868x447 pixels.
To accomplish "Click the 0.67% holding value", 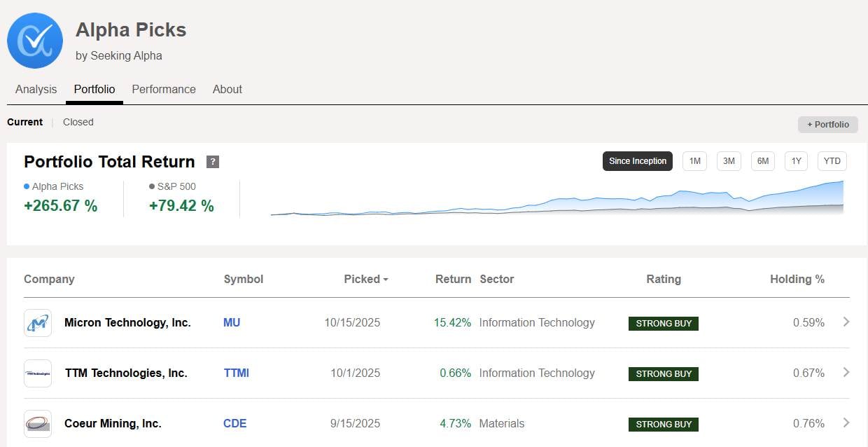I will click(808, 373).
